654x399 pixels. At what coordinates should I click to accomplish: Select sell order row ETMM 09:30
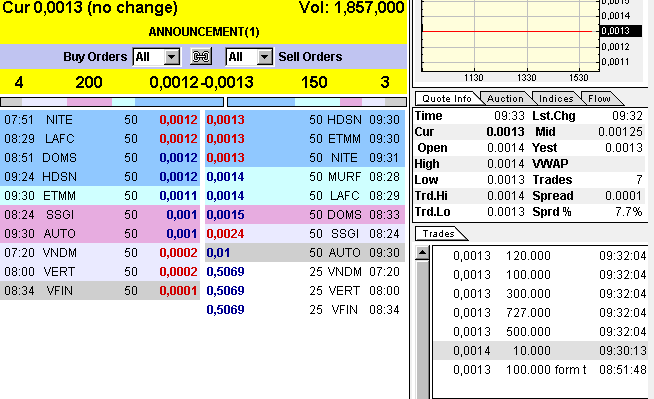[x=305, y=138]
